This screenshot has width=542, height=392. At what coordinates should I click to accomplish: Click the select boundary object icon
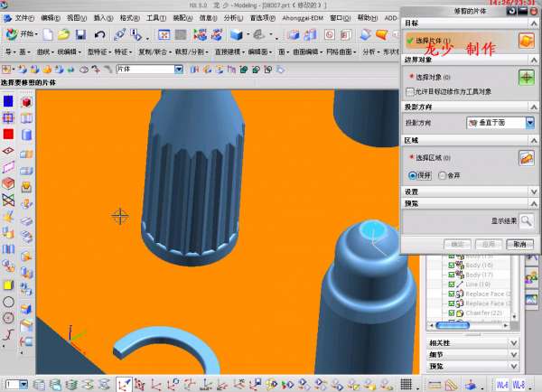pyautogui.click(x=526, y=78)
